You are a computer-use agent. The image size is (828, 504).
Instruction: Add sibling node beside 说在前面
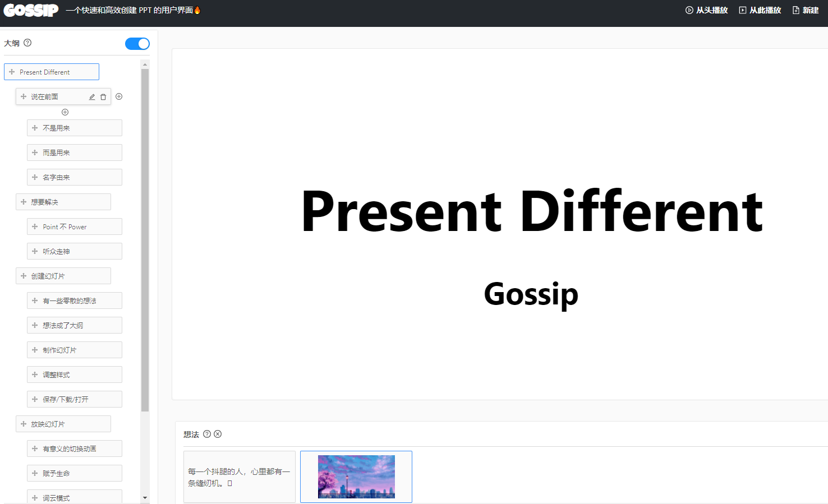tap(119, 96)
